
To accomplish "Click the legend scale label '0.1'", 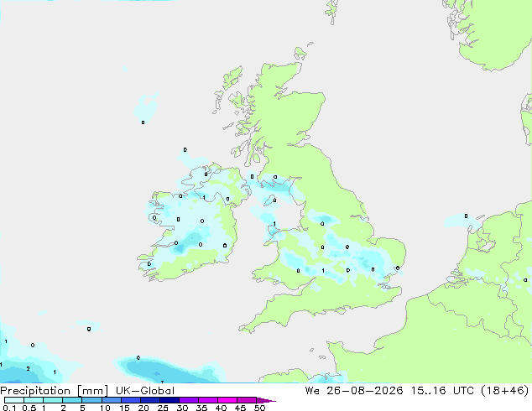I will 10,408.
